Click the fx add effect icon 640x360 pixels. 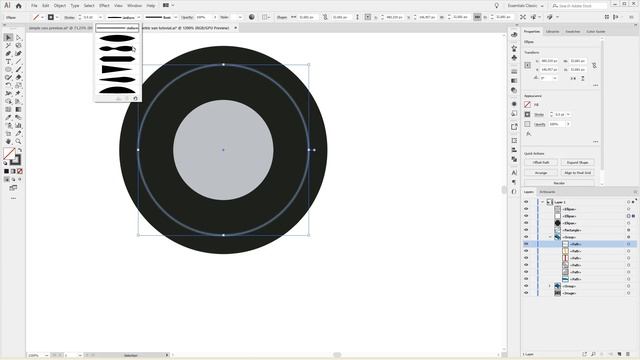click(x=528, y=134)
